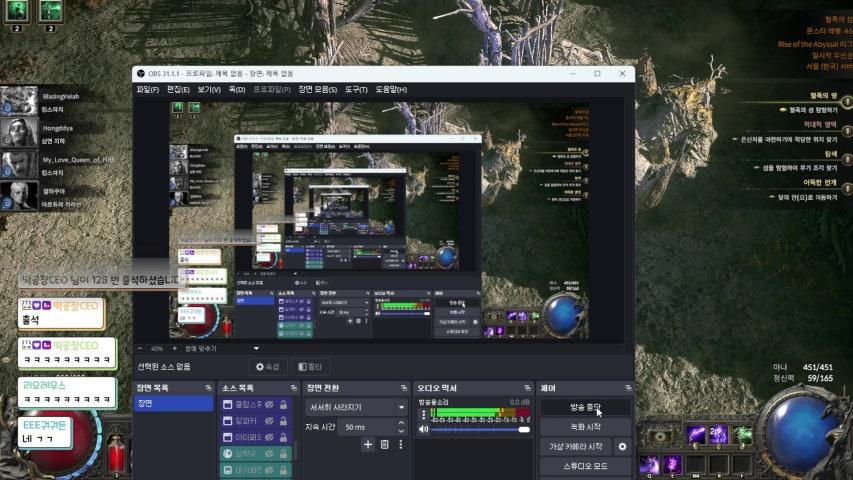This screenshot has height=480, width=853.
Task: Enable 스튜디오 모드 studio mode button
Action: point(585,466)
